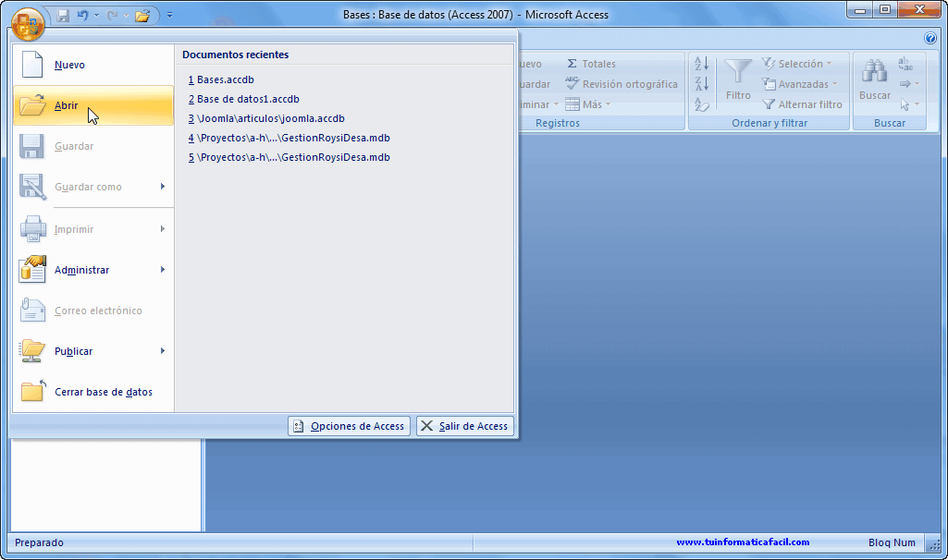Click the Administrar database hand icon
948x560 pixels.
click(32, 270)
